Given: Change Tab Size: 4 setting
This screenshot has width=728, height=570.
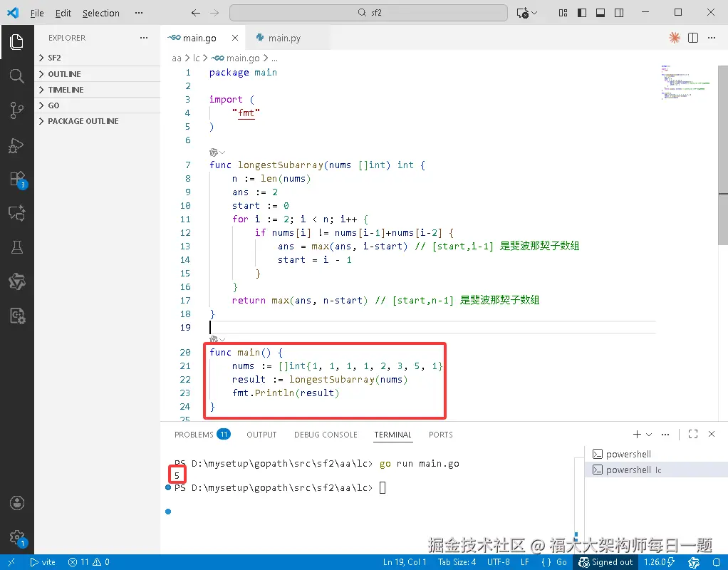Looking at the screenshot, I should (x=457, y=562).
